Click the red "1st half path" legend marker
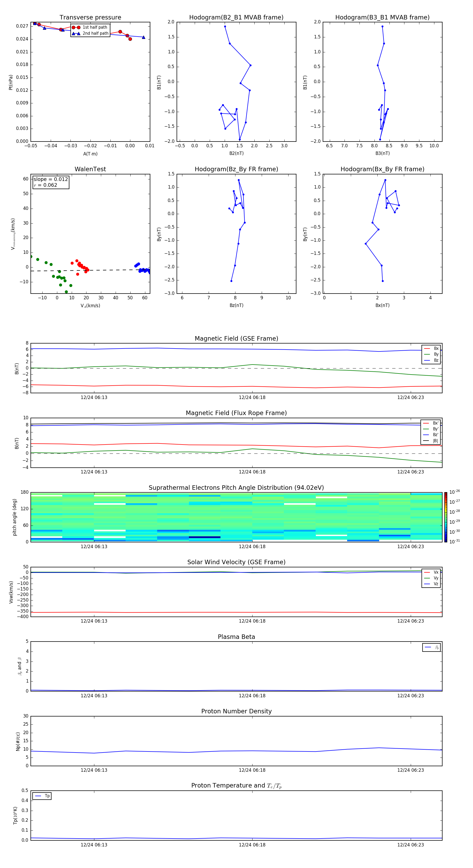Viewport: 473px width, 868px height. (x=76, y=27)
